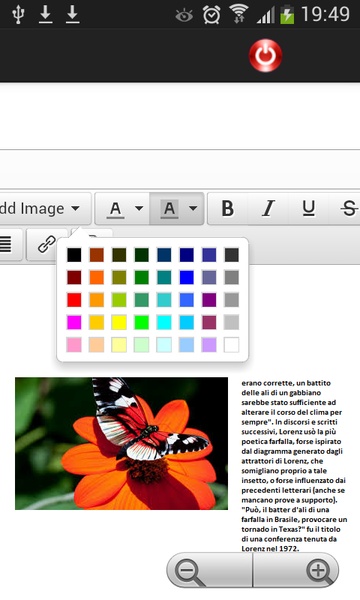The image size is (360, 600).
Task: Select the butterfly flower image
Action: [122, 443]
